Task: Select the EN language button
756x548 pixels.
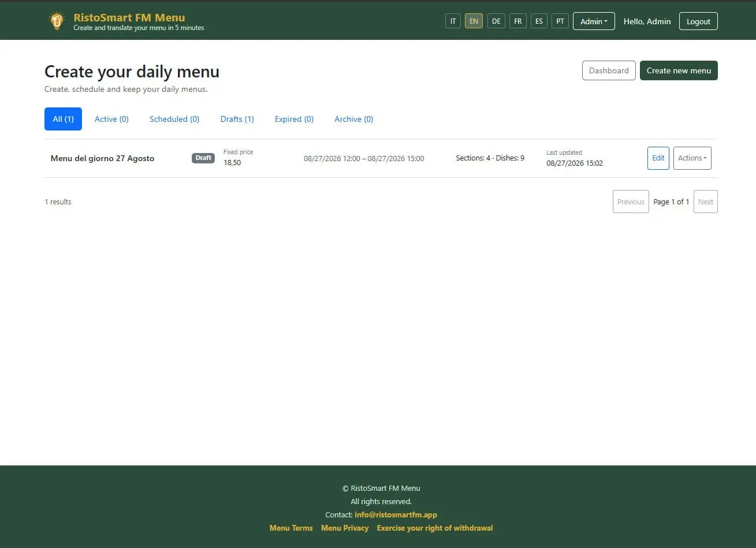Action: [x=474, y=21]
